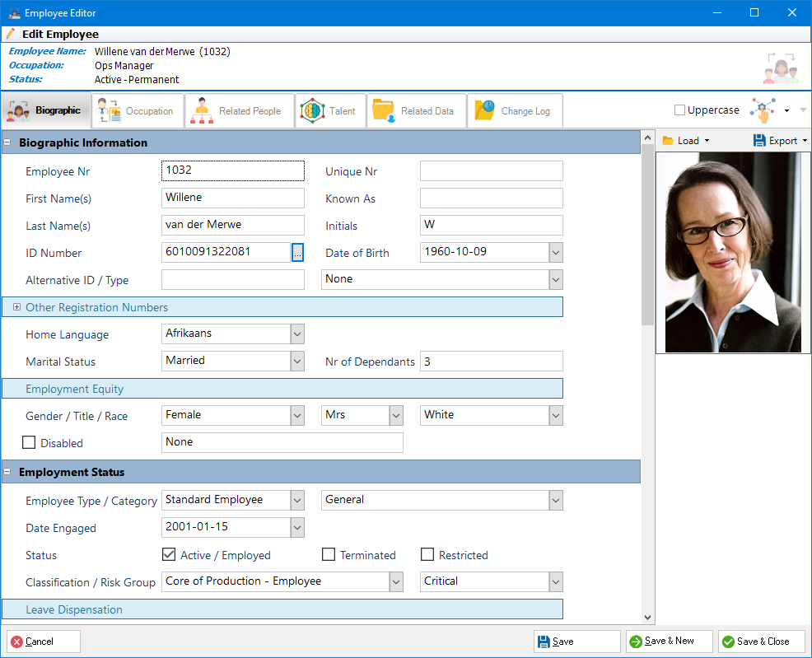This screenshot has height=658, width=812.
Task: Switch to the Related People tab
Action: [x=240, y=110]
